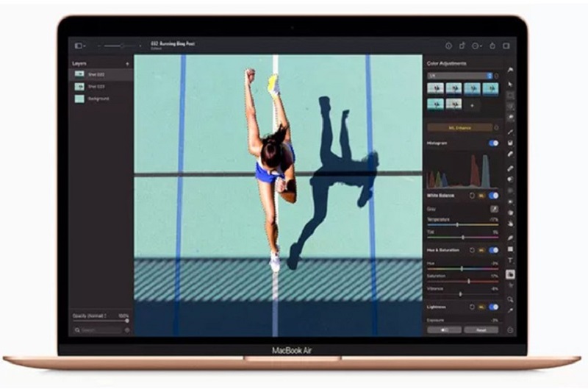This screenshot has width=588, height=392.
Task: Select the Repair bandage tool
Action: pyautogui.click(x=510, y=168)
